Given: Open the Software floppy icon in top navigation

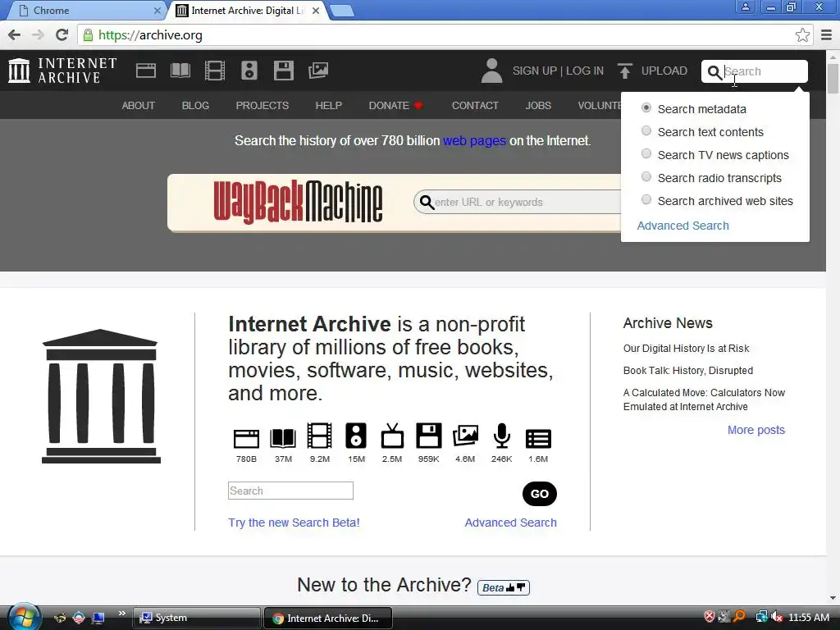Looking at the screenshot, I should pyautogui.click(x=283, y=71).
